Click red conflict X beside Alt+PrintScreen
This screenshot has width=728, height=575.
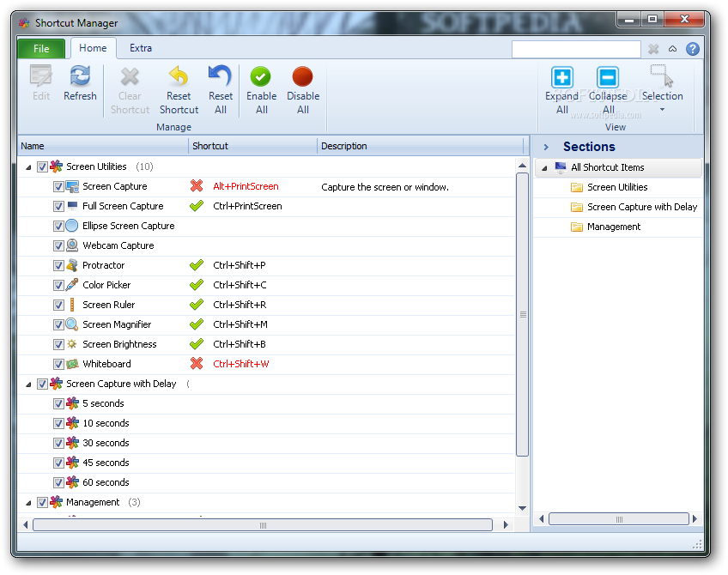[197, 186]
